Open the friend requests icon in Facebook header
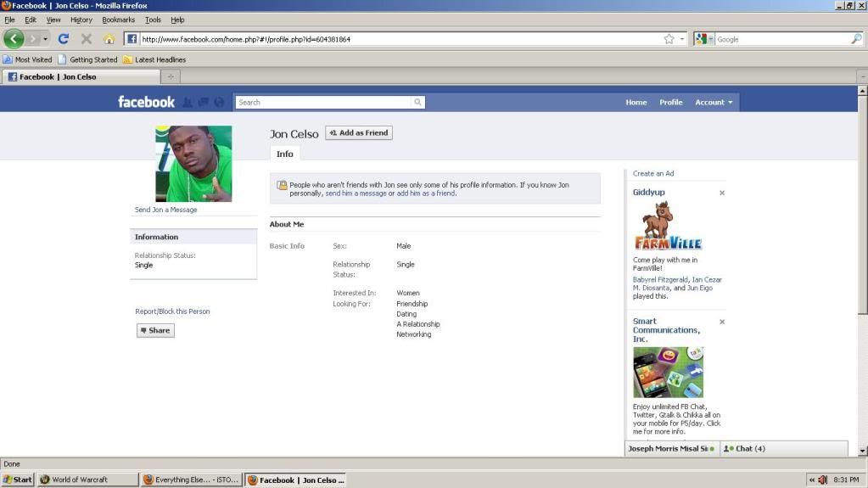Viewport: 868px width, 488px height. pyautogui.click(x=188, y=102)
